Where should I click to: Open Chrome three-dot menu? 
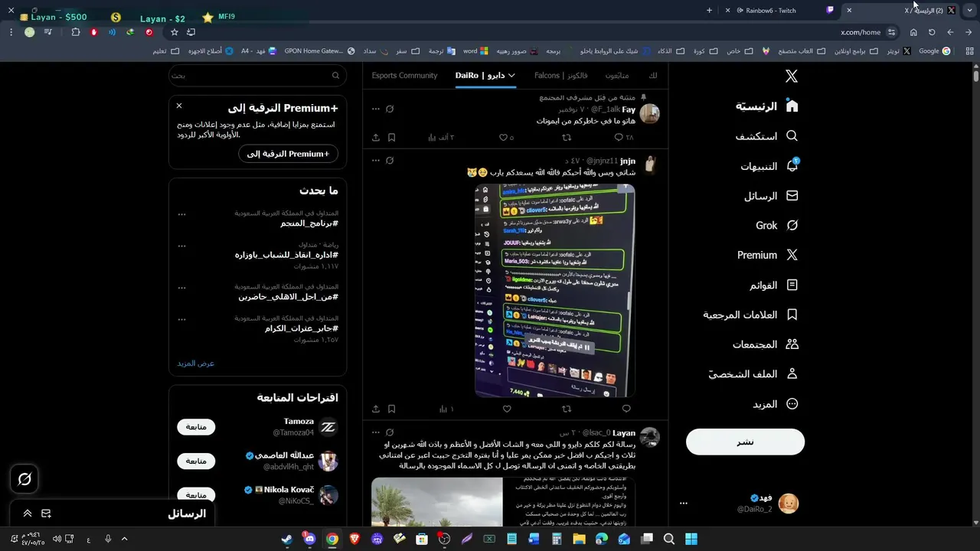pyautogui.click(x=11, y=32)
